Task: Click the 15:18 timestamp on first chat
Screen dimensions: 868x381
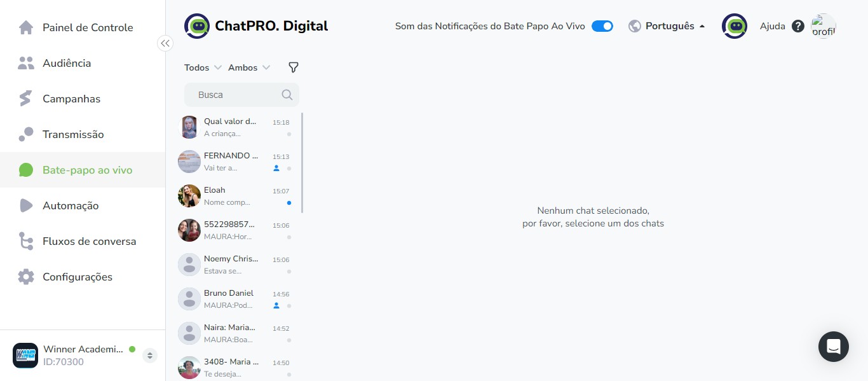Action: [281, 122]
